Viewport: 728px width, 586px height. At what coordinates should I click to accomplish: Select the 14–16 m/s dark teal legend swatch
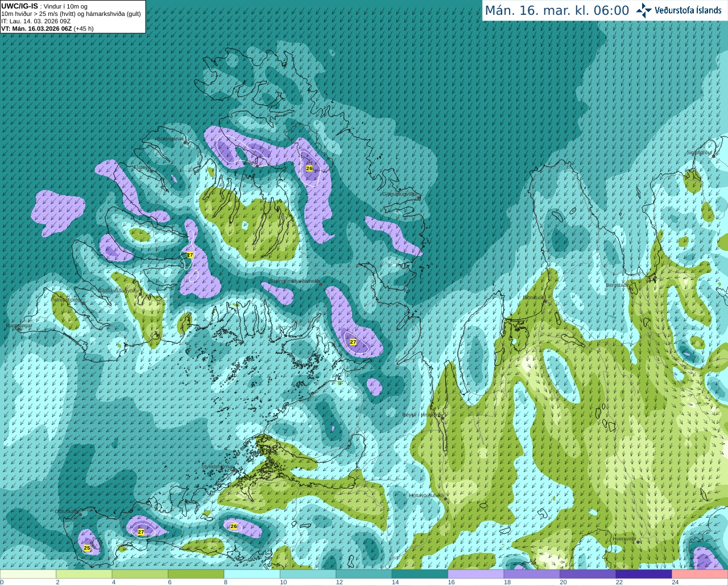[420, 574]
